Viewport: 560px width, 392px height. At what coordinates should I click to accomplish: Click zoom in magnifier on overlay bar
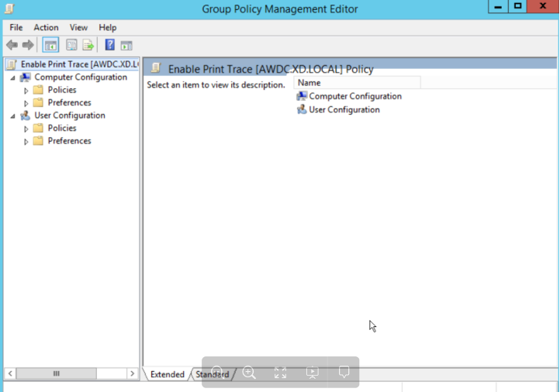tap(249, 373)
